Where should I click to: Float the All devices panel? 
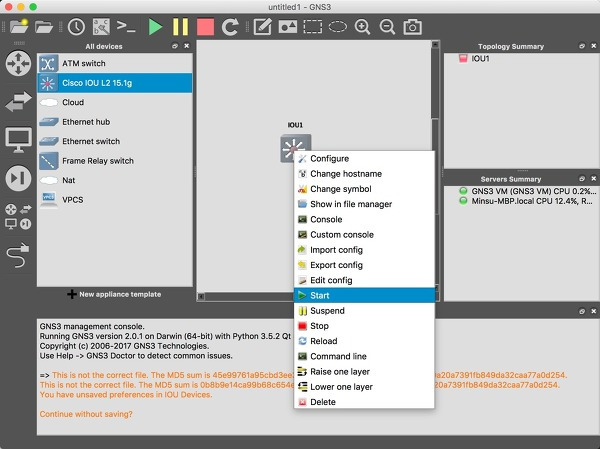(x=175, y=46)
